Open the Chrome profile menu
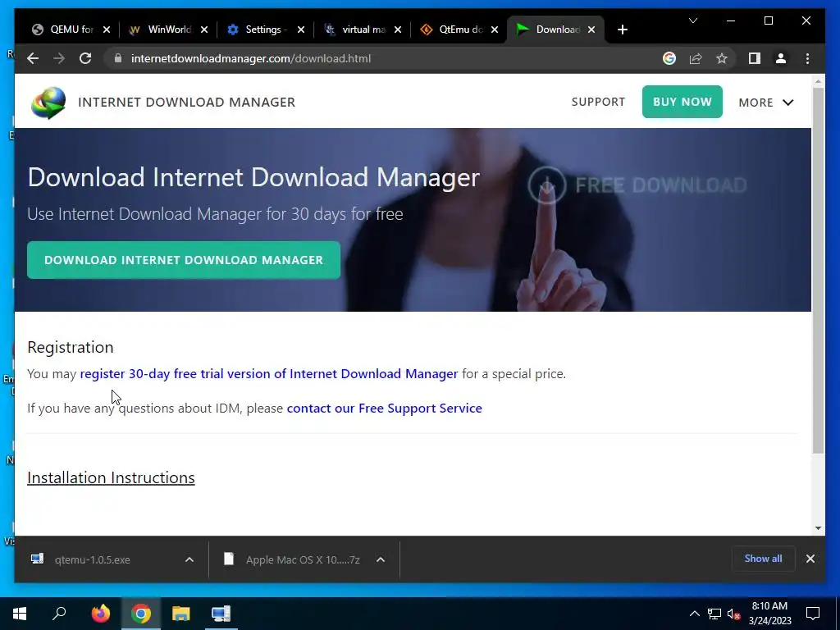Image resolution: width=840 pixels, height=630 pixels. tap(781, 58)
